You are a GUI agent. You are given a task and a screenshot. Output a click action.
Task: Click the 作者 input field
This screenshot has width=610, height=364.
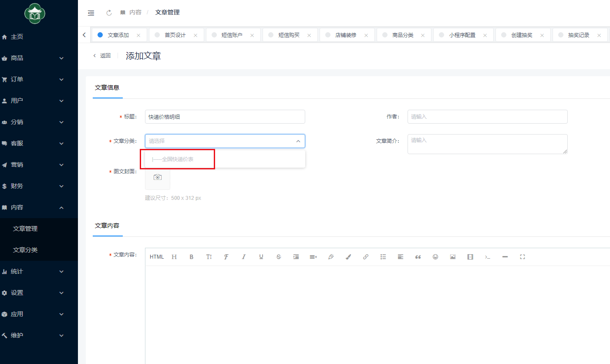pyautogui.click(x=487, y=117)
